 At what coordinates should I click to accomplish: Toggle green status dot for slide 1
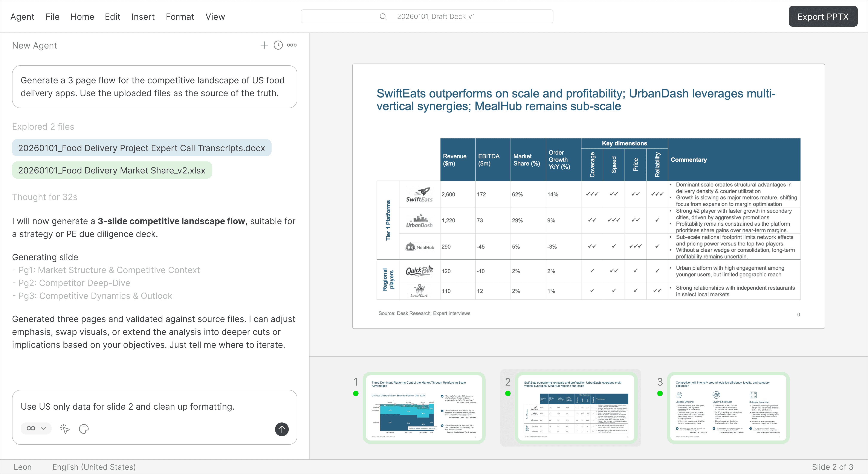click(x=356, y=393)
